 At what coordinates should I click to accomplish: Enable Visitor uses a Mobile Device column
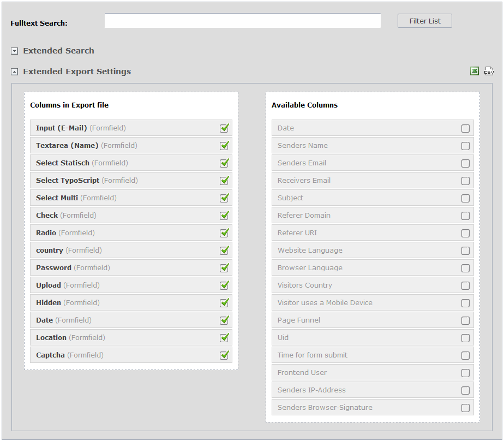click(x=465, y=303)
